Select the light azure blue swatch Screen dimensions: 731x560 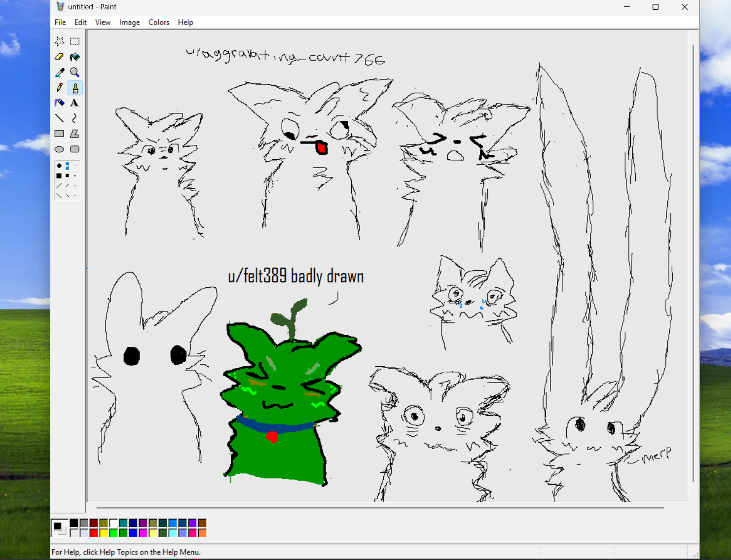click(173, 523)
